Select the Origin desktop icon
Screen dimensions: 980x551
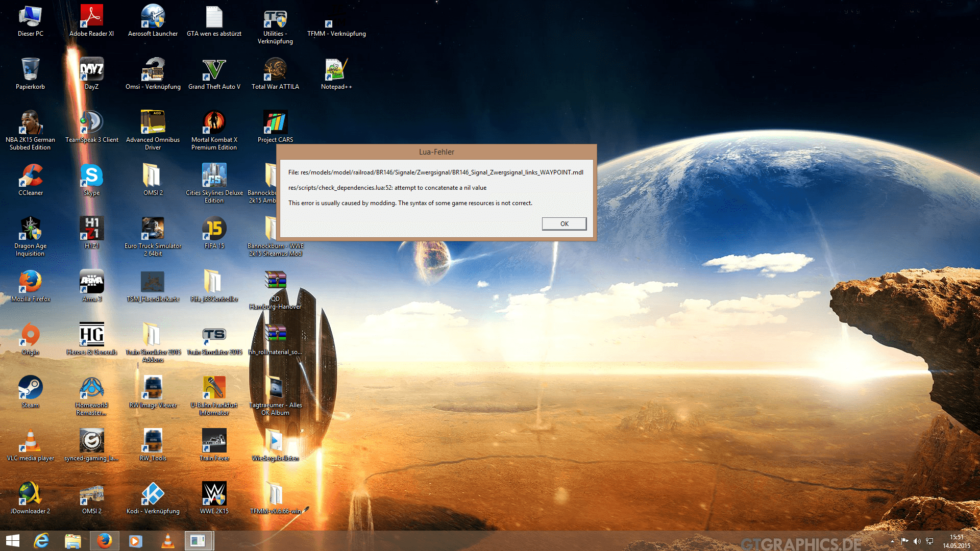click(31, 340)
